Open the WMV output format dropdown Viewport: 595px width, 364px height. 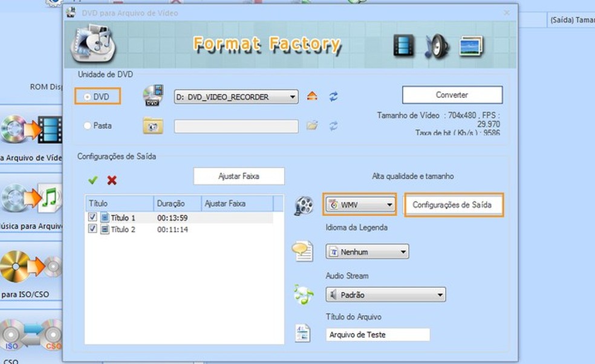(360, 204)
